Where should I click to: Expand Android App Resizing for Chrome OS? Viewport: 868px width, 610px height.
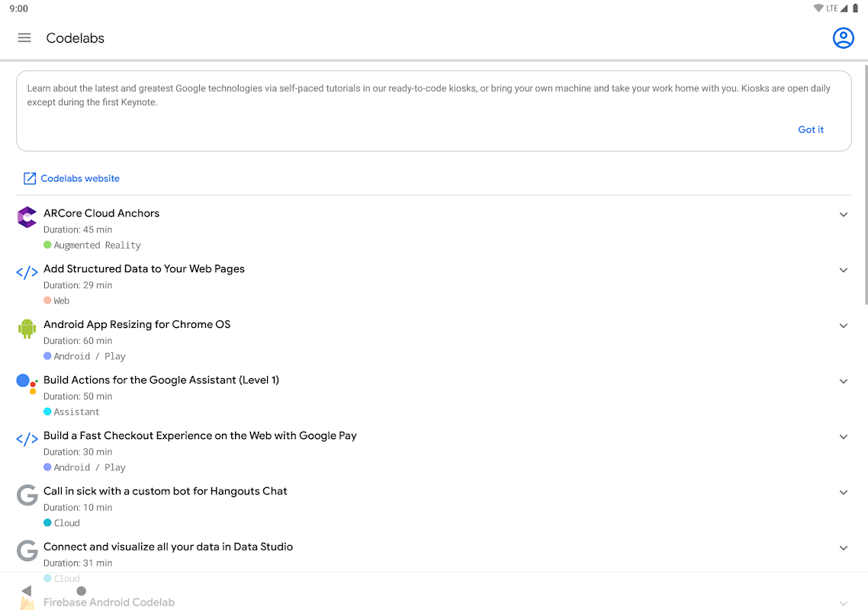[843, 326]
